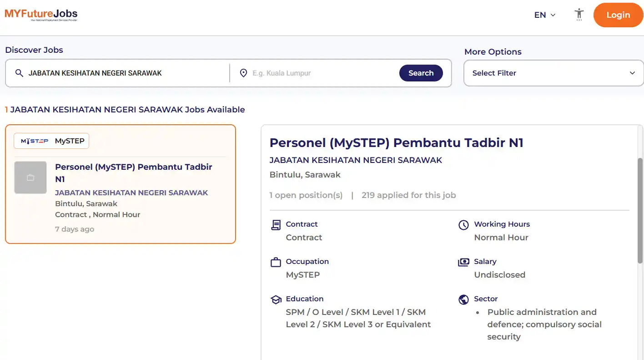Click the Contract document icon
Viewport: 644px width, 360px height.
[276, 225]
